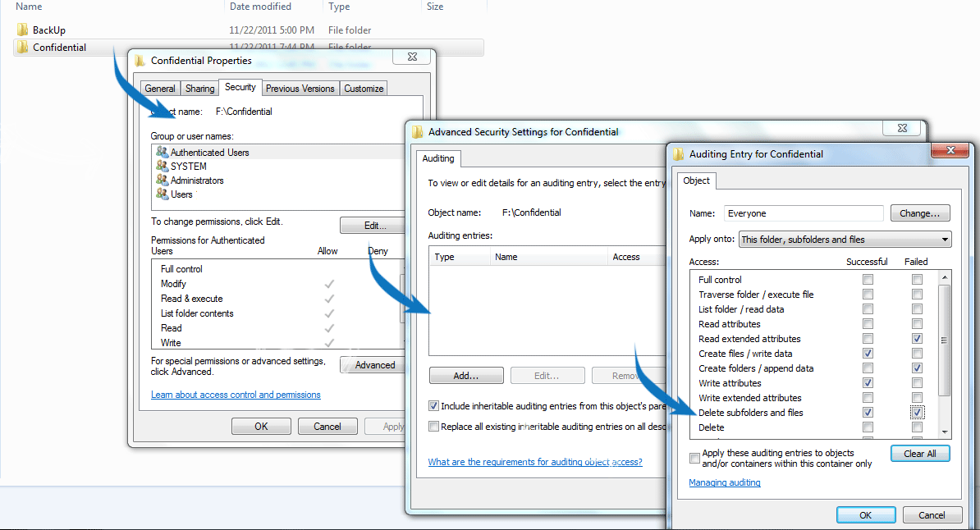Check 'Replace all existing inheritable auditing entries'

(x=432, y=425)
